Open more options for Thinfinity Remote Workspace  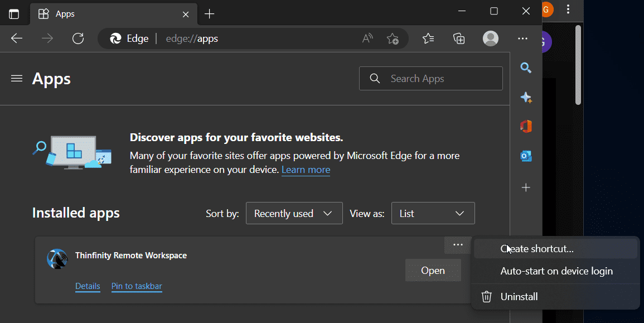458,244
